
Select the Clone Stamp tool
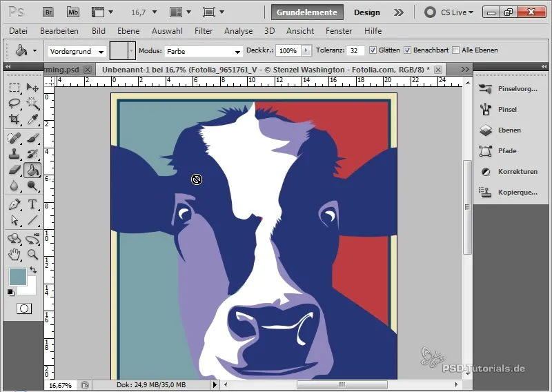[14, 154]
